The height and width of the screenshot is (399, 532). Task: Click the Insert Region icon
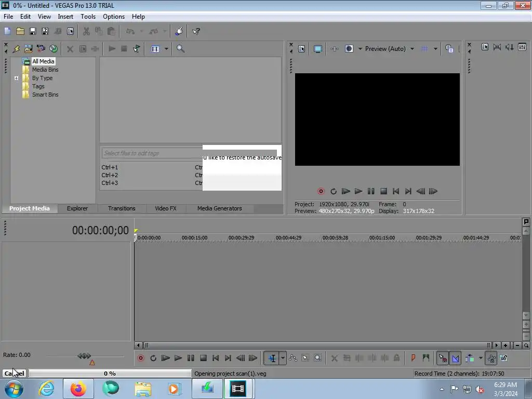[x=426, y=358]
